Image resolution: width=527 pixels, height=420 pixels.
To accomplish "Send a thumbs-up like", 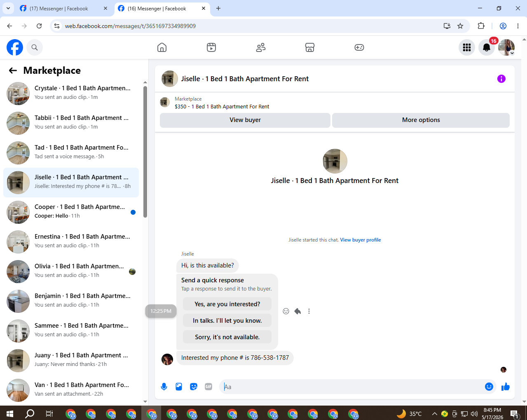I will 506,387.
